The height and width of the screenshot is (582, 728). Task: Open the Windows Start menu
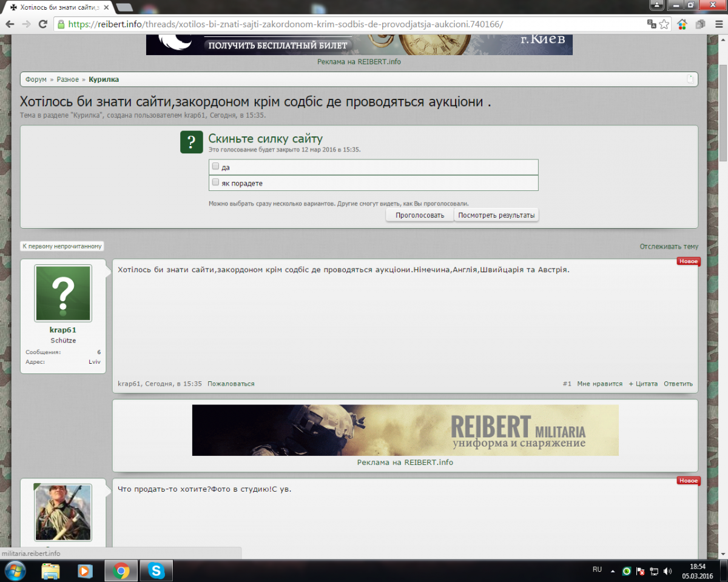pyautogui.click(x=15, y=570)
